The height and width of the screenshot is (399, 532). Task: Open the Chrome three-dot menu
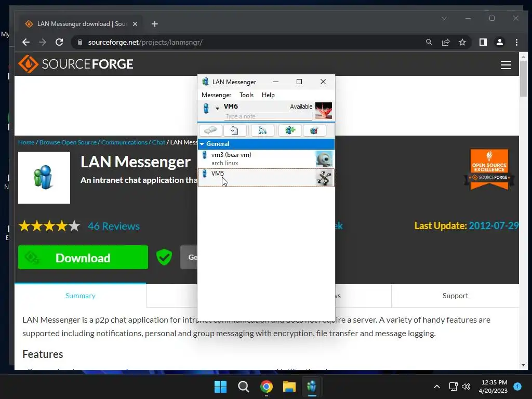(516, 42)
